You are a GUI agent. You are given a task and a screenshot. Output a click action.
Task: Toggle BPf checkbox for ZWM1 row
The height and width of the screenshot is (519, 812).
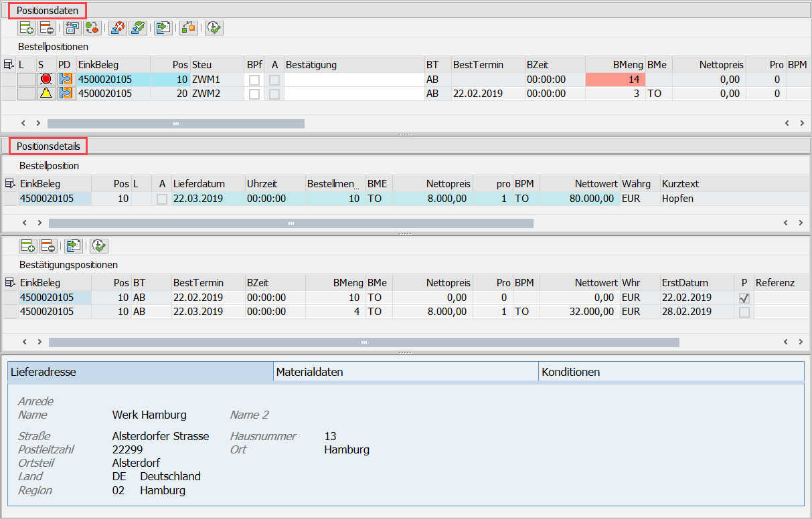pos(254,80)
